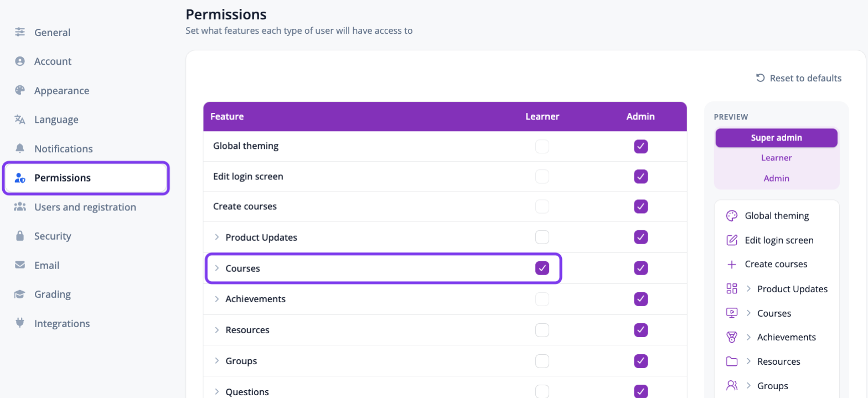
Task: Click the Groups people icon in preview
Action: [x=732, y=385]
